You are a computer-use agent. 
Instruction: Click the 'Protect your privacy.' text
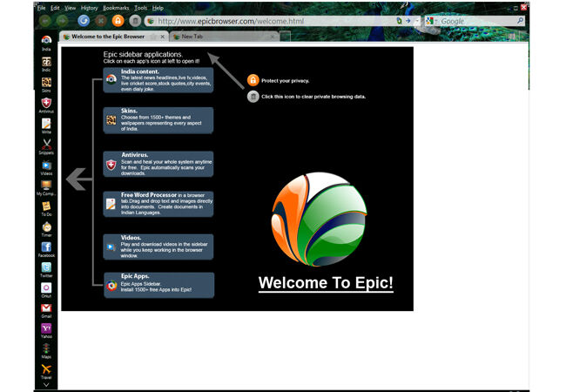285,81
